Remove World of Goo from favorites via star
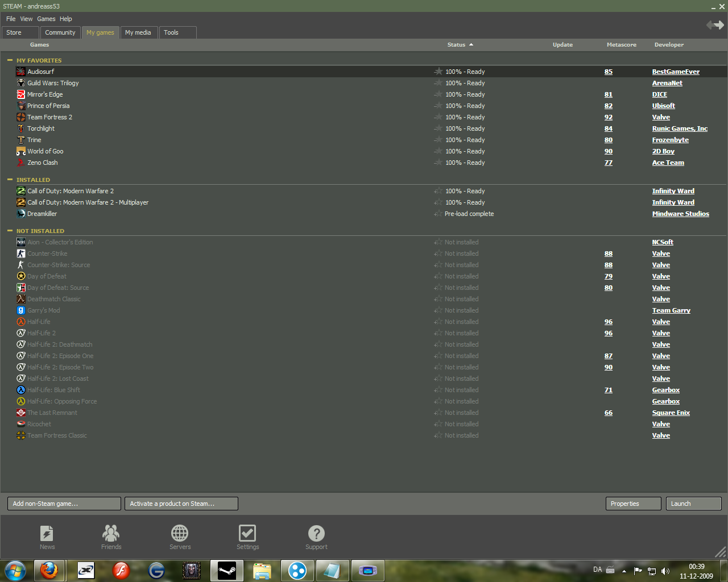This screenshot has height=582, width=728. click(x=438, y=151)
